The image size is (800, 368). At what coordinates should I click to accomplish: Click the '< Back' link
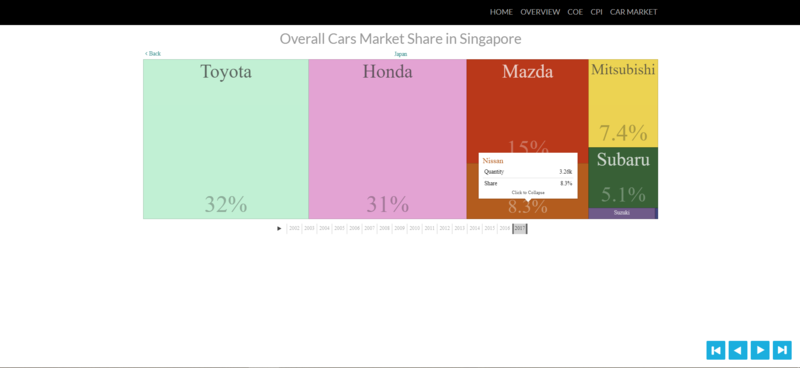click(x=153, y=54)
